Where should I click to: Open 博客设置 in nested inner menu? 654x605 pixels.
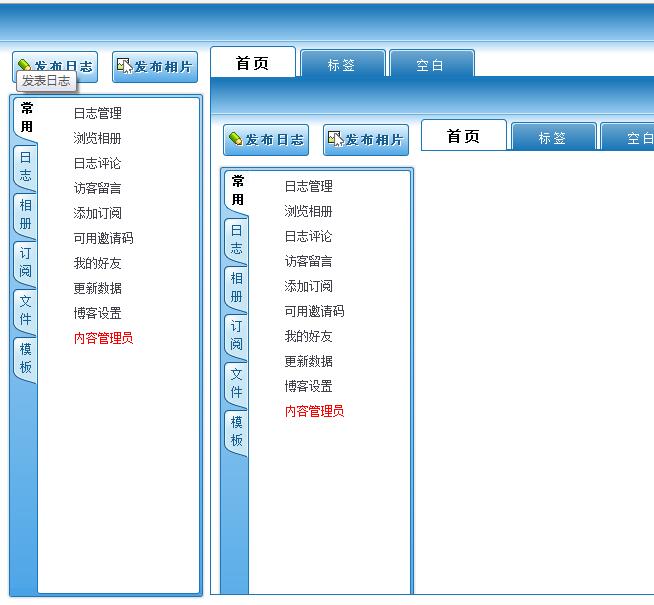[x=308, y=386]
